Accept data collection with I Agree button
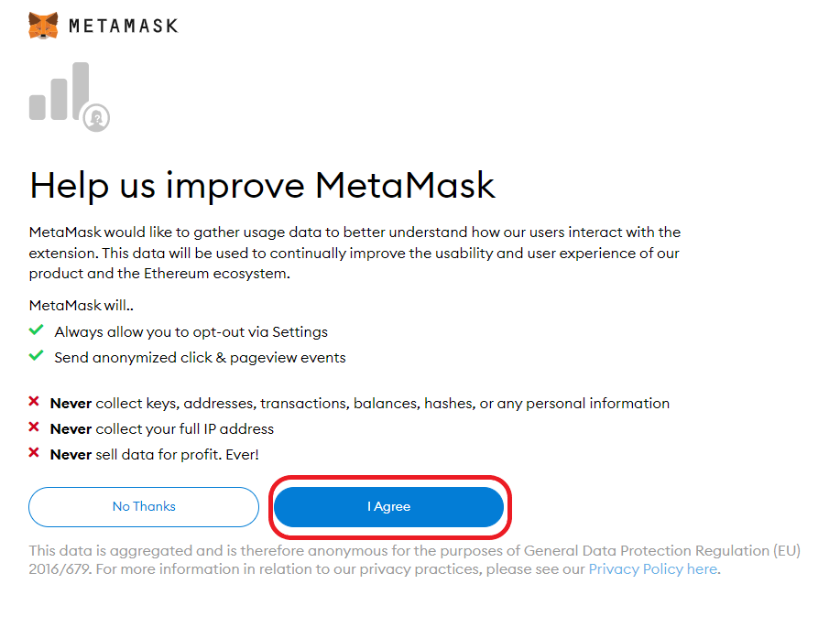 [389, 507]
